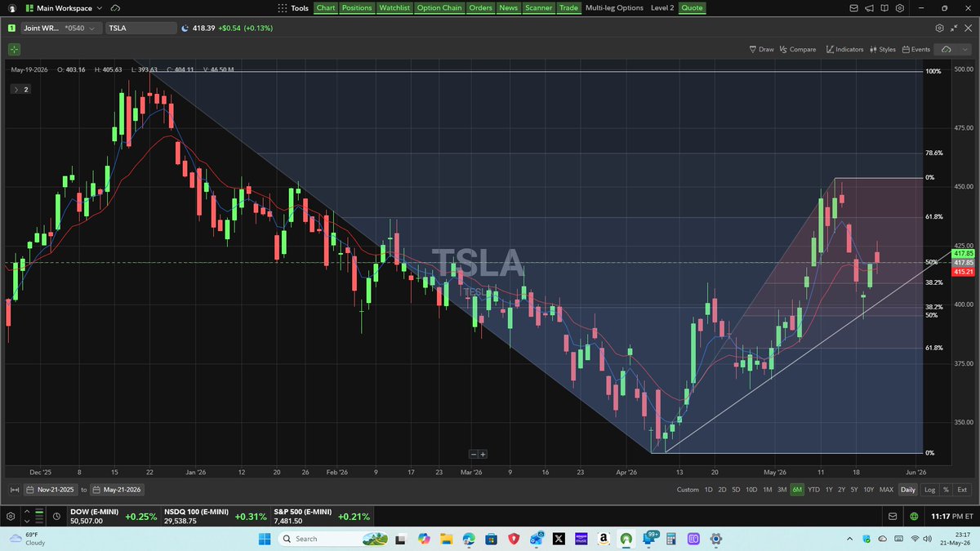Open the Scanner tab
This screenshot has width=980, height=551.
coord(538,8)
